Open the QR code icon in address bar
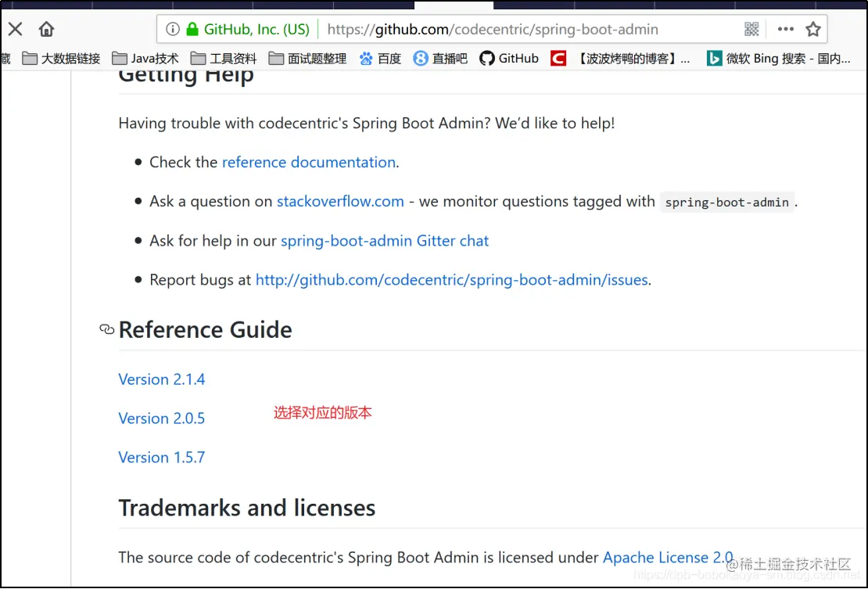The height and width of the screenshot is (589, 868). coord(751,29)
